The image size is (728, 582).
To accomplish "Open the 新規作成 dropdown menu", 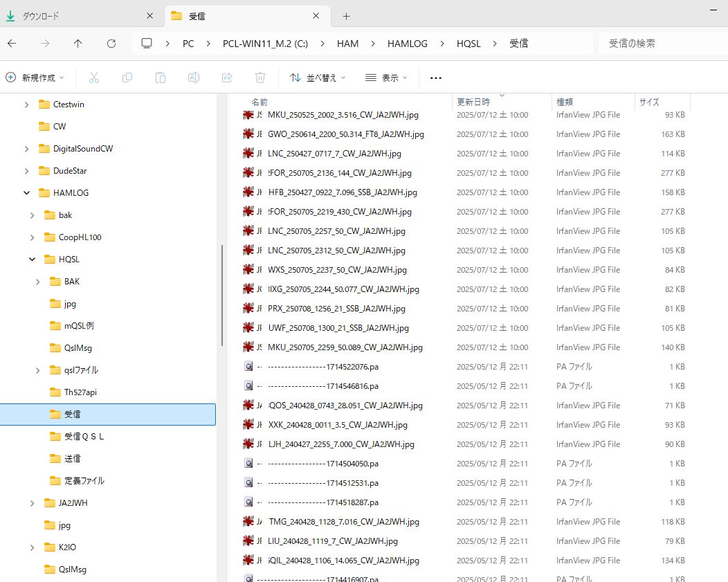I will click(x=35, y=78).
